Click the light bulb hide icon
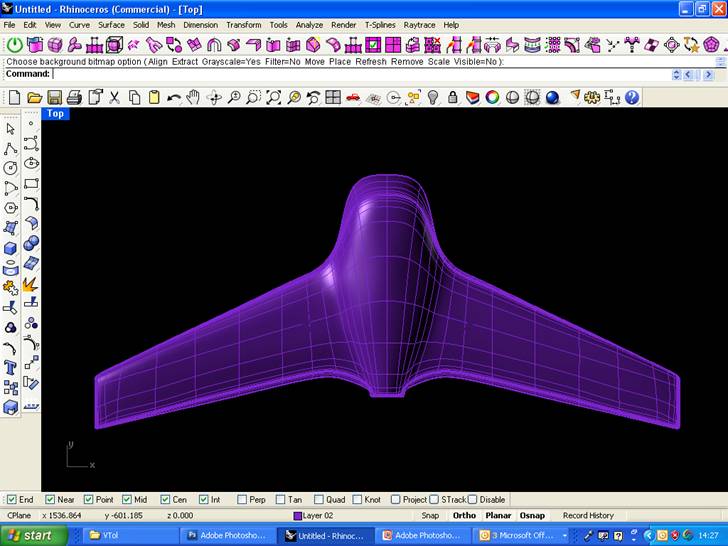The height and width of the screenshot is (546, 728). tap(433, 98)
